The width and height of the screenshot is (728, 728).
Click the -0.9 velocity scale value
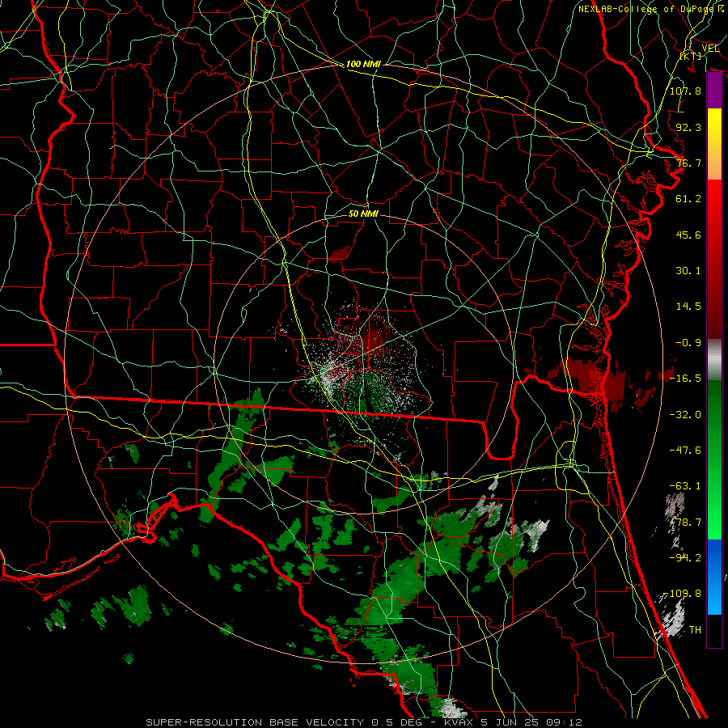point(688,343)
